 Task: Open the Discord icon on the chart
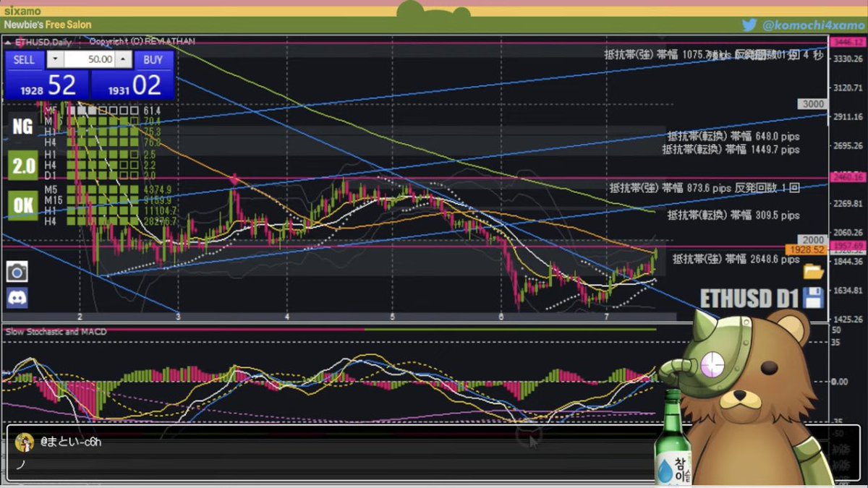tap(17, 297)
